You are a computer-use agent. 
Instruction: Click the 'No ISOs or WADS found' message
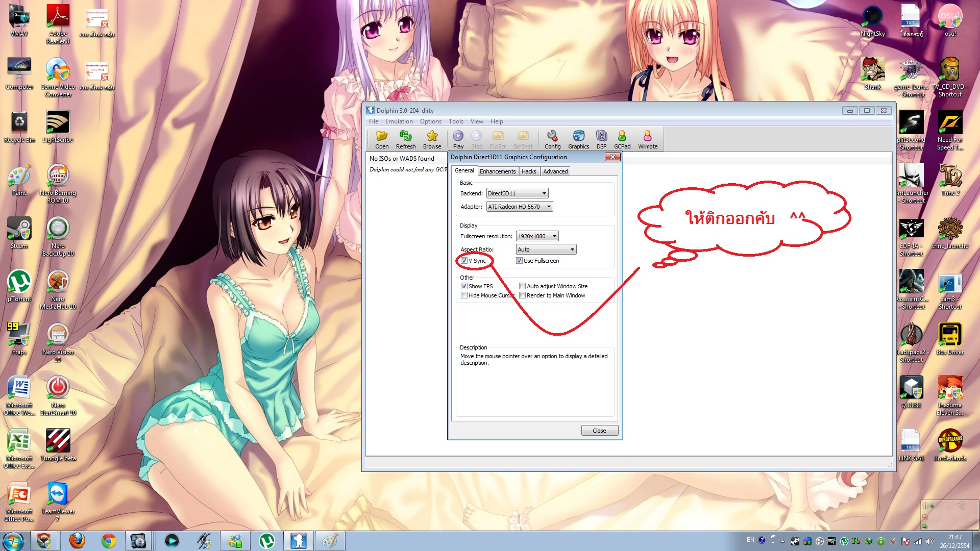402,159
